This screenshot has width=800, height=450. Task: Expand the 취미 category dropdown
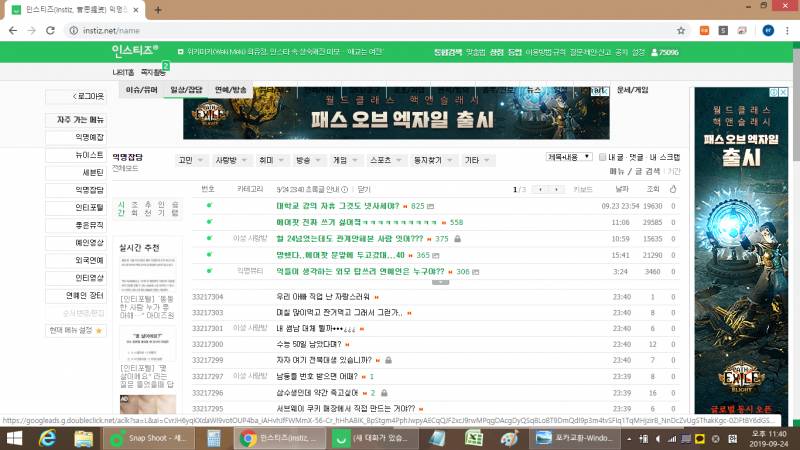pyautogui.click(x=271, y=160)
